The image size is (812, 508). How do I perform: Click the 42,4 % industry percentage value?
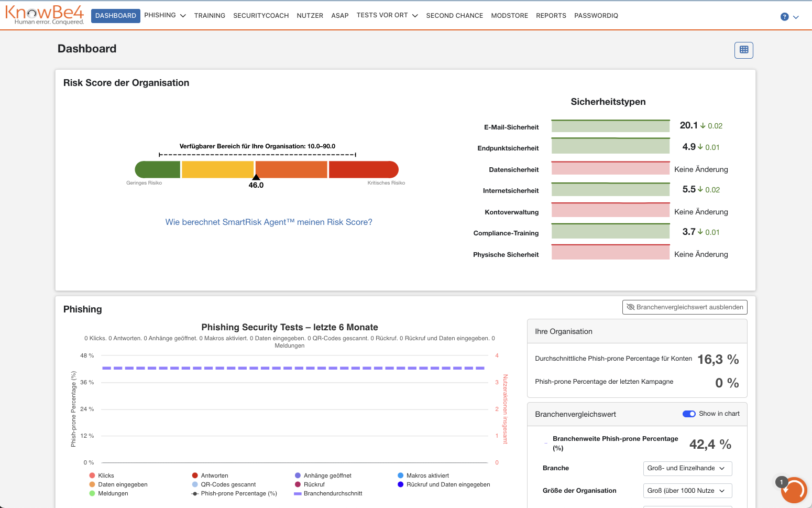click(x=710, y=445)
